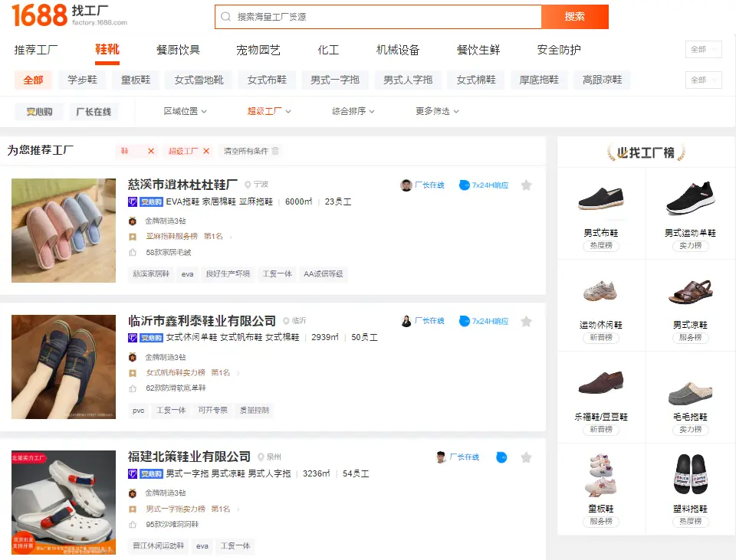
Task: Toggle the 厂长在线 filter
Action: (94, 112)
